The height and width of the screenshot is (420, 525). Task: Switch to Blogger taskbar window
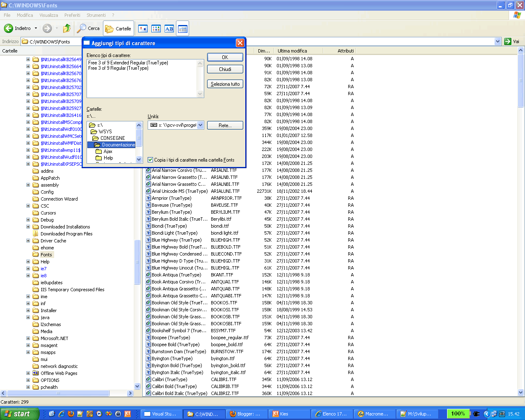pos(246,414)
